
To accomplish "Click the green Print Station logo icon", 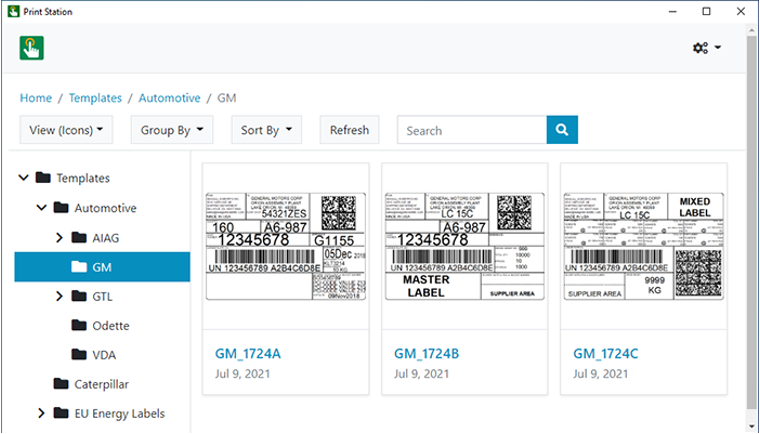I will pos(33,47).
